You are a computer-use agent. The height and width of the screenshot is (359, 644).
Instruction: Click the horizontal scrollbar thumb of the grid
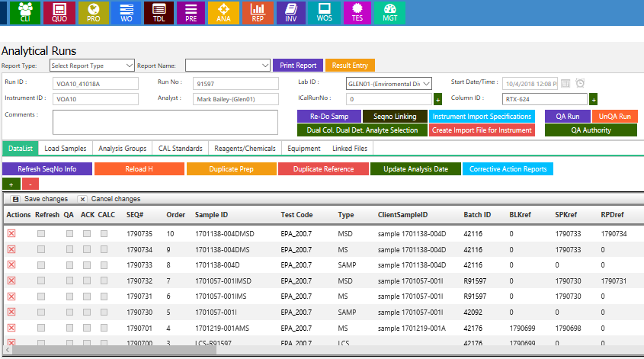click(x=114, y=350)
